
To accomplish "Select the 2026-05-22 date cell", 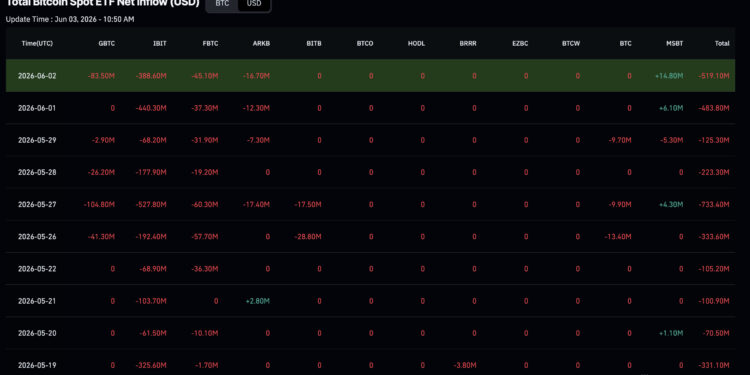I will pyautogui.click(x=37, y=269).
